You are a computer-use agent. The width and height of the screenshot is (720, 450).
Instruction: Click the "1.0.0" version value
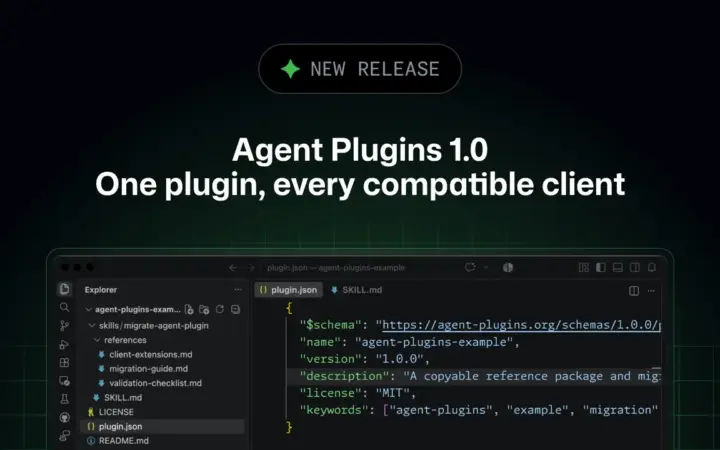pyautogui.click(x=399, y=359)
